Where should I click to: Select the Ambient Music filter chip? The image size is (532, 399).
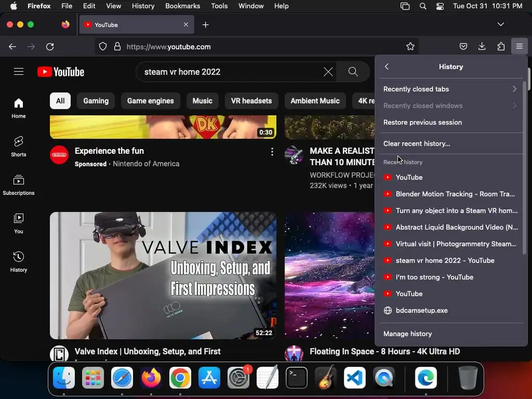click(x=315, y=101)
